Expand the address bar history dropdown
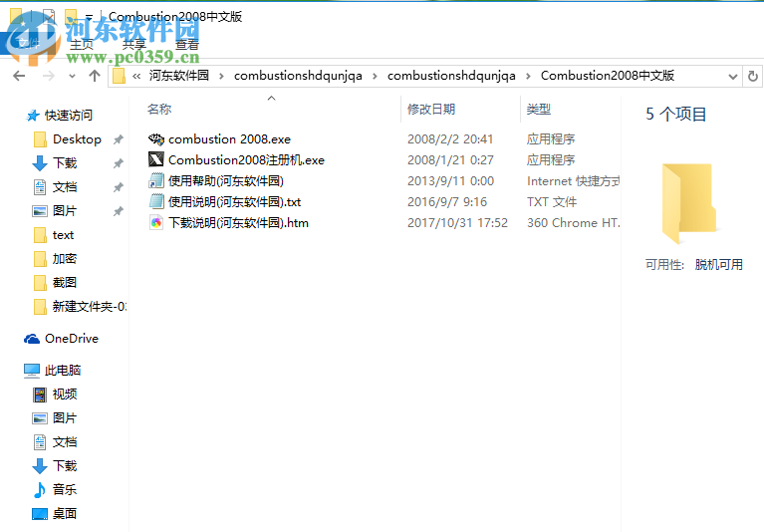The height and width of the screenshot is (532, 764). 732,77
